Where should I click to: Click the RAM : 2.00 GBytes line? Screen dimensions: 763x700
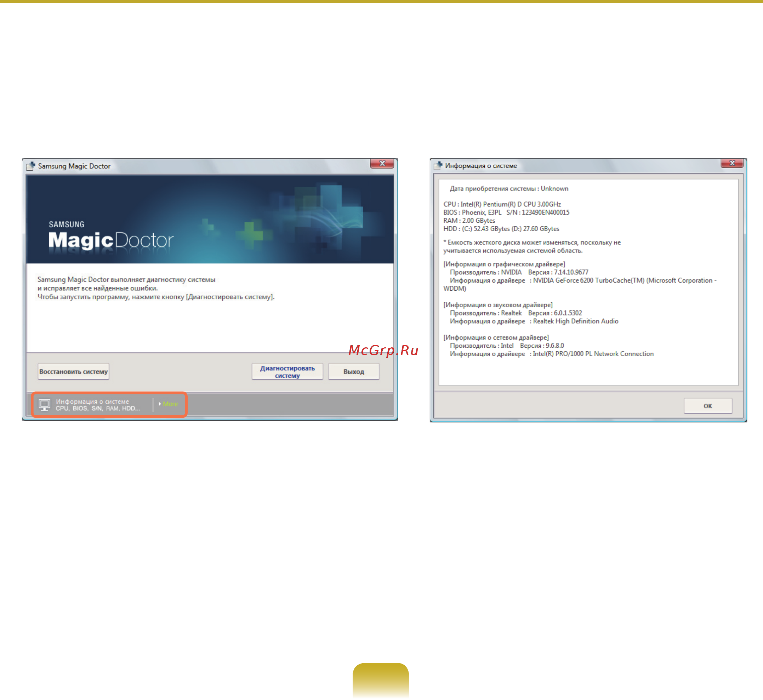[469, 221]
